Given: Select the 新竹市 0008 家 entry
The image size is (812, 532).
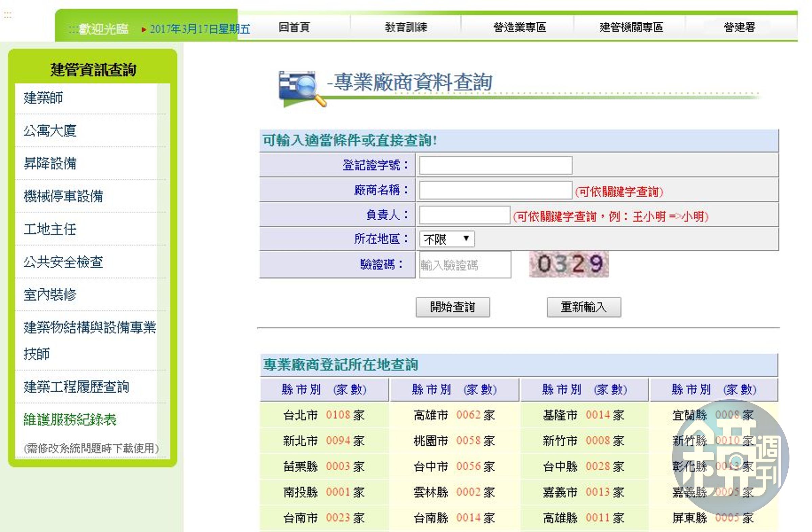Looking at the screenshot, I should (x=584, y=441).
